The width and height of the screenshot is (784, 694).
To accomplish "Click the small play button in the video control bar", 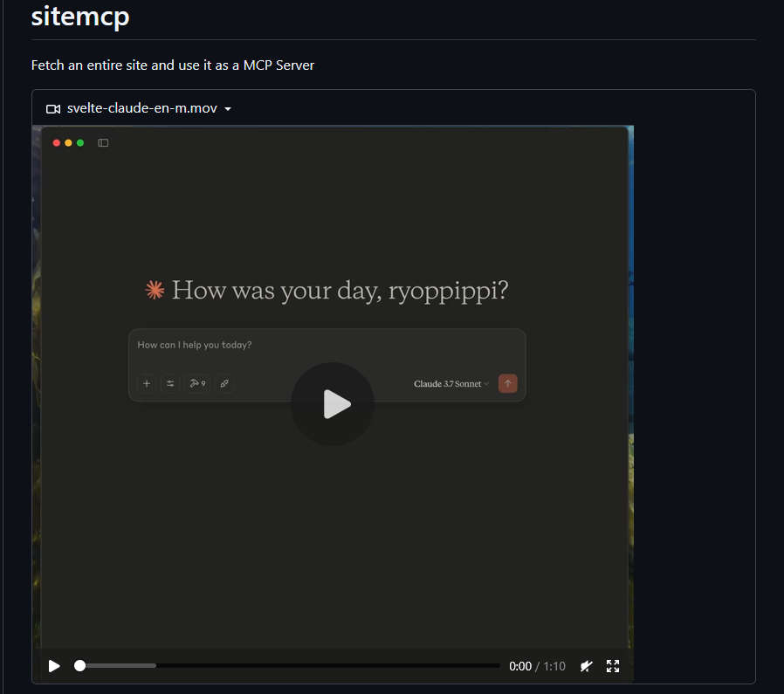I will tap(54, 666).
